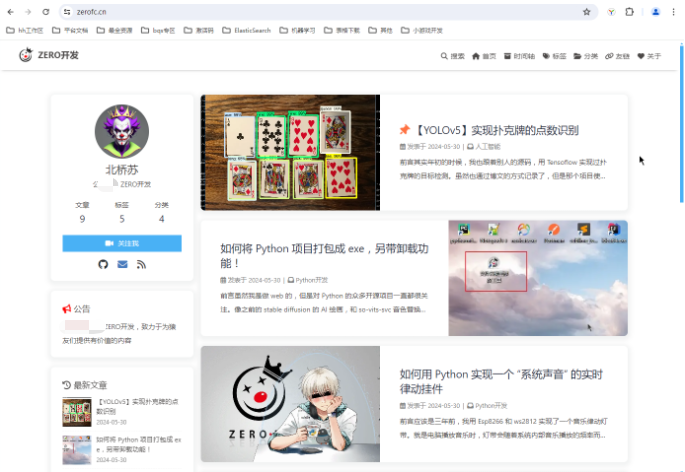Open the 分类 count 4 stat
The width and height of the screenshot is (685, 472).
(162, 212)
